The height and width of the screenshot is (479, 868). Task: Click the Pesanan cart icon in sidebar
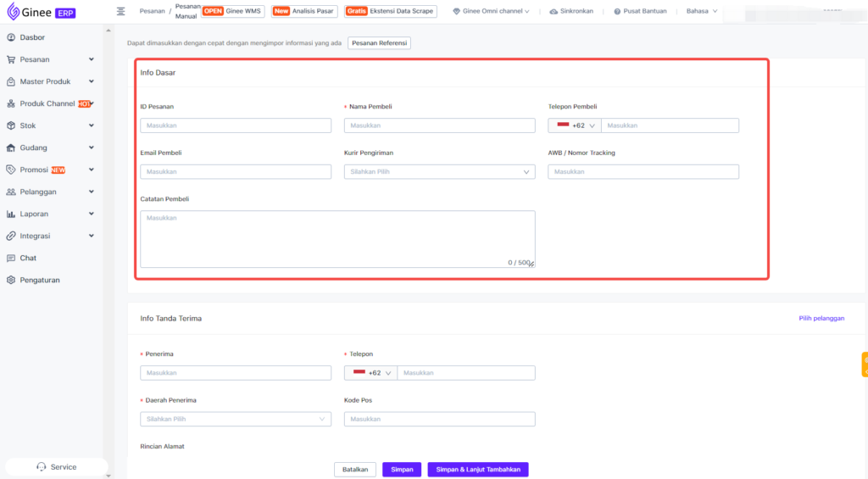[11, 59]
